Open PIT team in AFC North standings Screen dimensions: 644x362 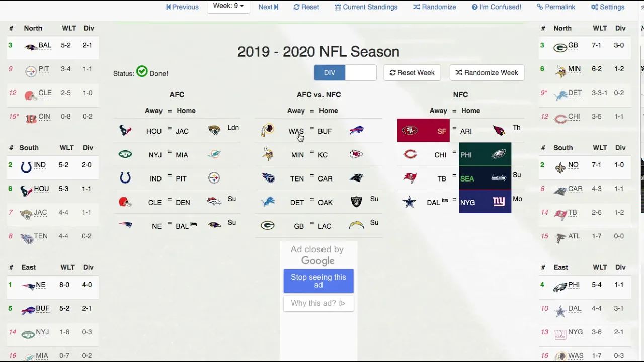point(44,69)
